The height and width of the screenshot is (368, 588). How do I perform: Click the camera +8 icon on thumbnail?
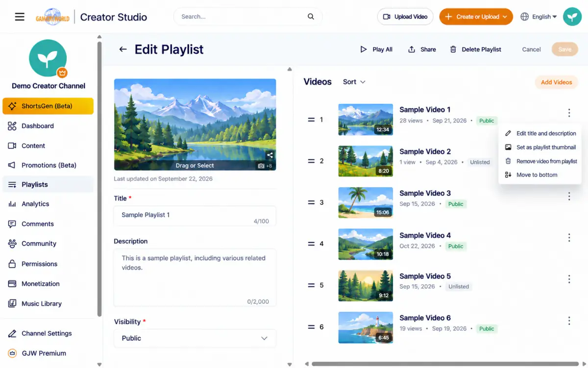(265, 166)
